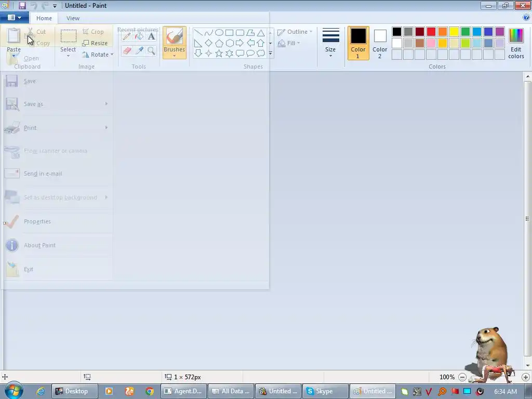Click the Crop button
This screenshot has height=399, width=532.
point(93,32)
